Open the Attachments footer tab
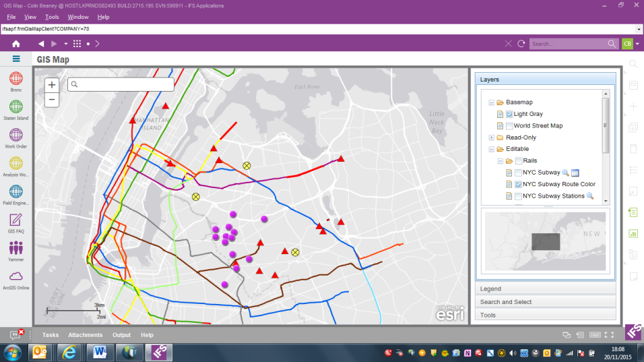Viewport: 644px width, 362px height. click(85, 335)
